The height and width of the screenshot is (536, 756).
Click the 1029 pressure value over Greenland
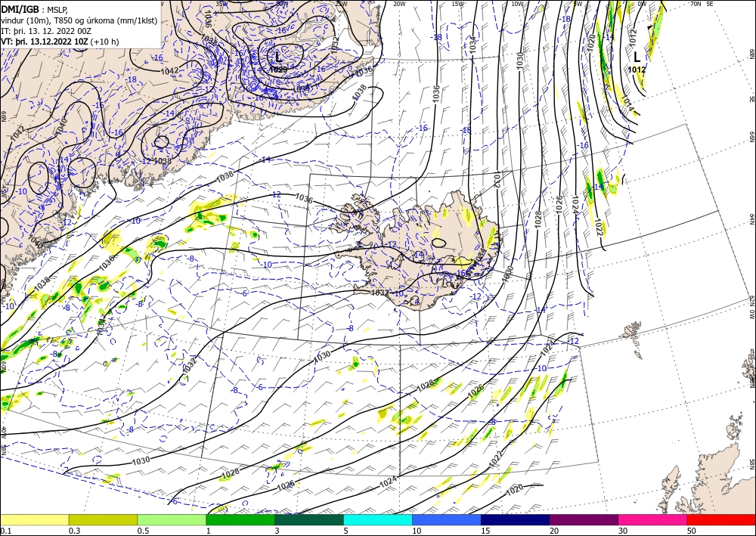tap(278, 70)
